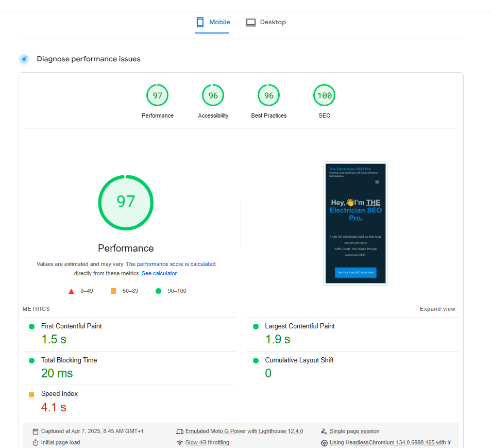This screenshot has height=448, width=491.
Task: Click the red triangle 0–49 legend icon
Action: (x=72, y=291)
